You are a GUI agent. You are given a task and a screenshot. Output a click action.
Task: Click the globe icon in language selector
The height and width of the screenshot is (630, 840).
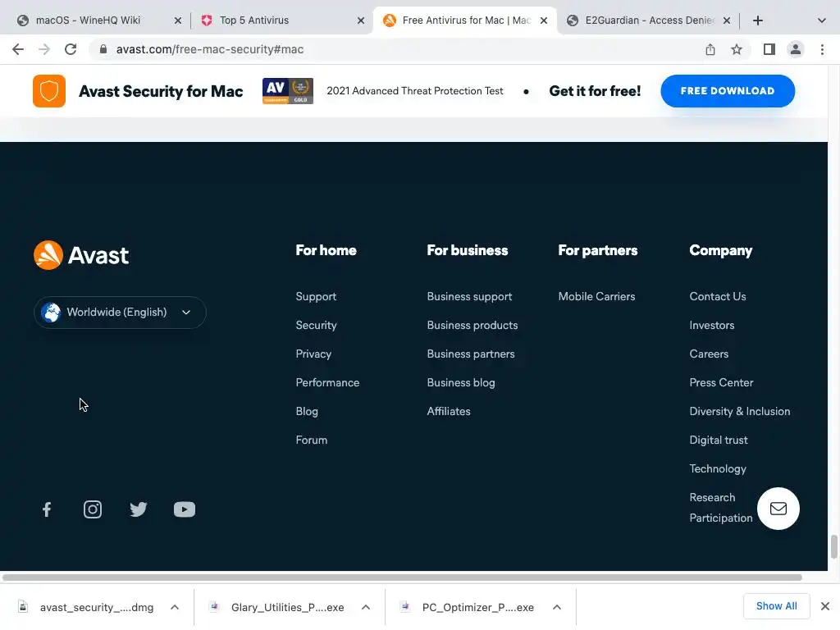pyautogui.click(x=51, y=313)
